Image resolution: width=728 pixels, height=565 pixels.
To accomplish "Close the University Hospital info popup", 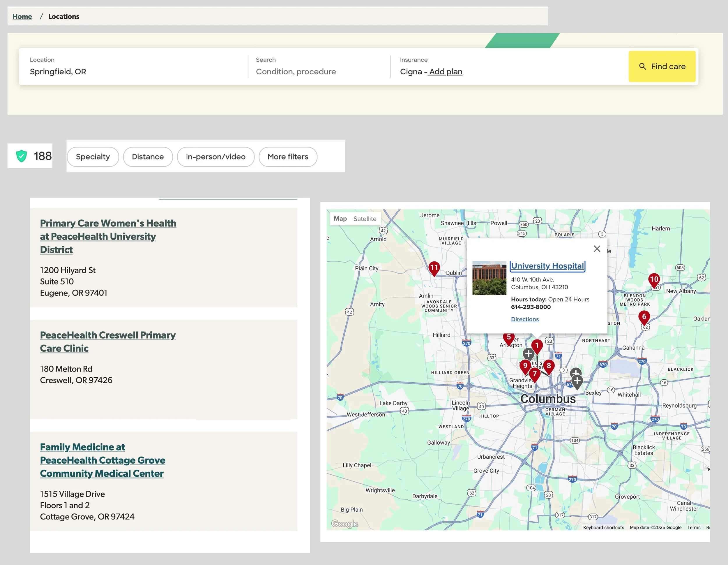I will [597, 249].
